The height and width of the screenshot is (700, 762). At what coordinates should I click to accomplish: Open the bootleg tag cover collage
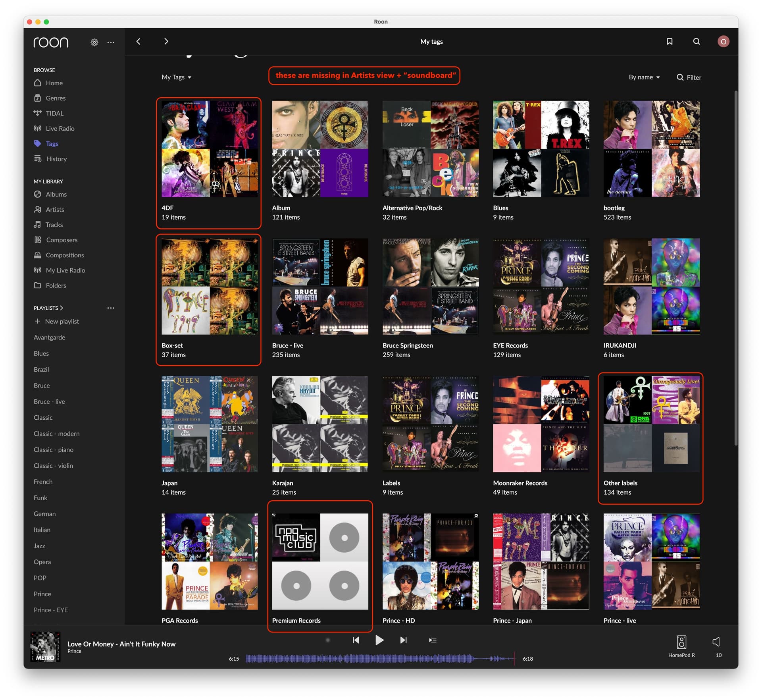(652, 149)
